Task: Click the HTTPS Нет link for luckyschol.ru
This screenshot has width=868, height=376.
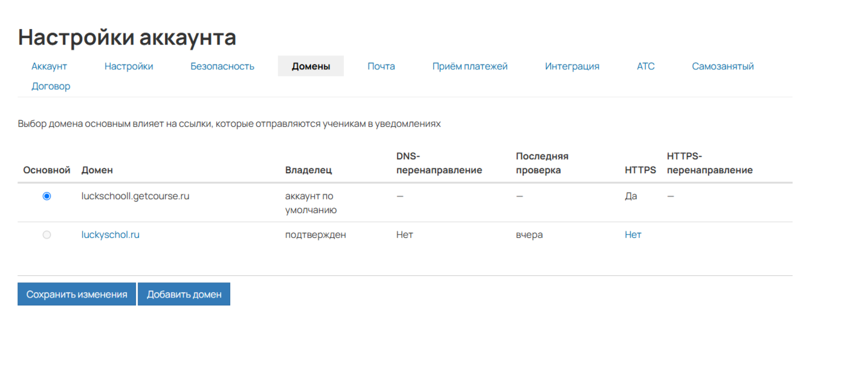Action: (x=632, y=235)
